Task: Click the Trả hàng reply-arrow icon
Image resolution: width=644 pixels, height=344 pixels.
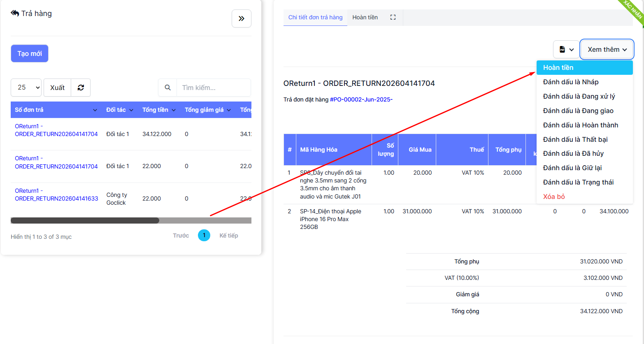Action: pyautogui.click(x=15, y=13)
